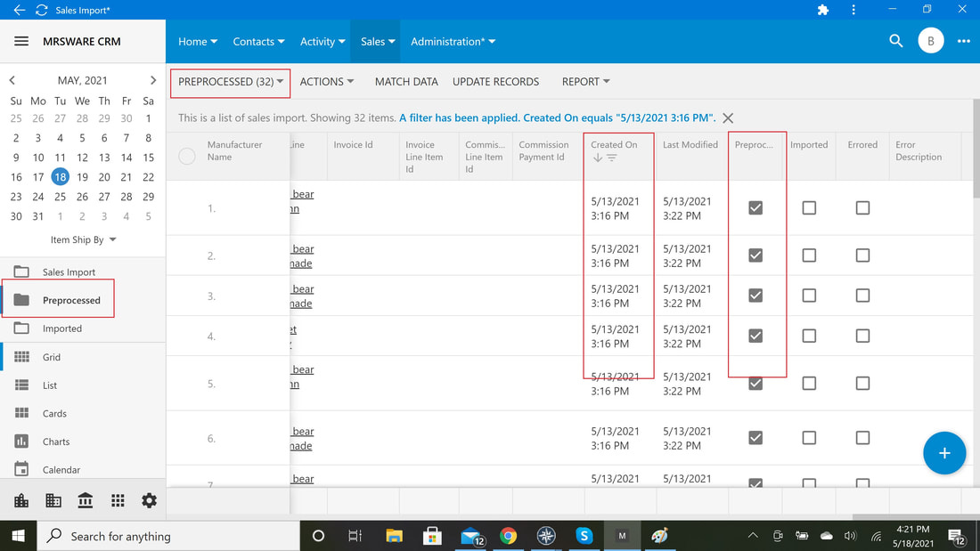The image size is (980, 551).
Task: Click the office building icon in bottom bar
Action: point(53,500)
